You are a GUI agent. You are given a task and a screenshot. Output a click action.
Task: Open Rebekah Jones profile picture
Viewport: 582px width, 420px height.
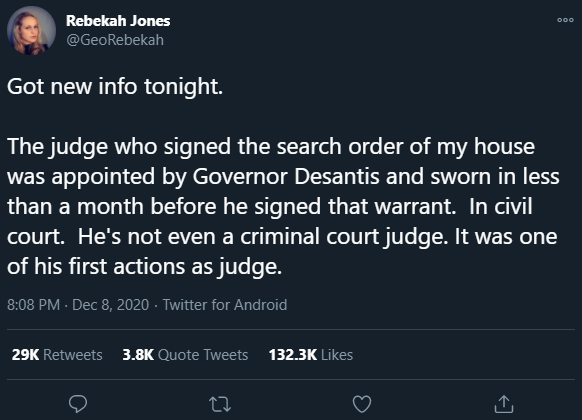pos(32,30)
